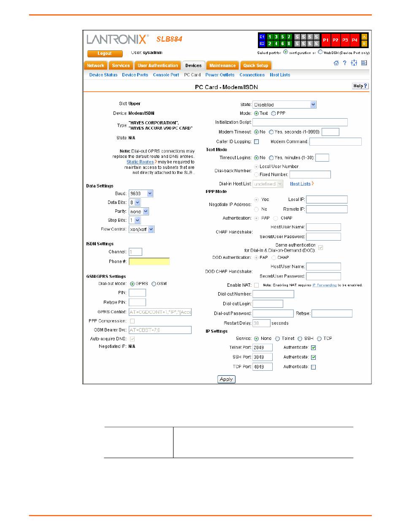The height and width of the screenshot is (532, 401).
Task: Select device port 1 in port panel
Action: click(x=269, y=37)
